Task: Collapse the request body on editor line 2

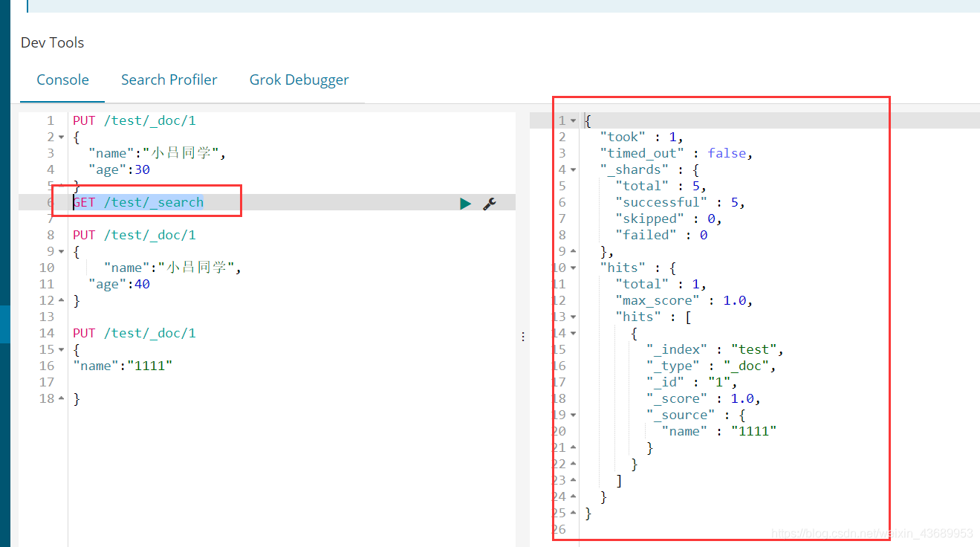Action: (61, 137)
